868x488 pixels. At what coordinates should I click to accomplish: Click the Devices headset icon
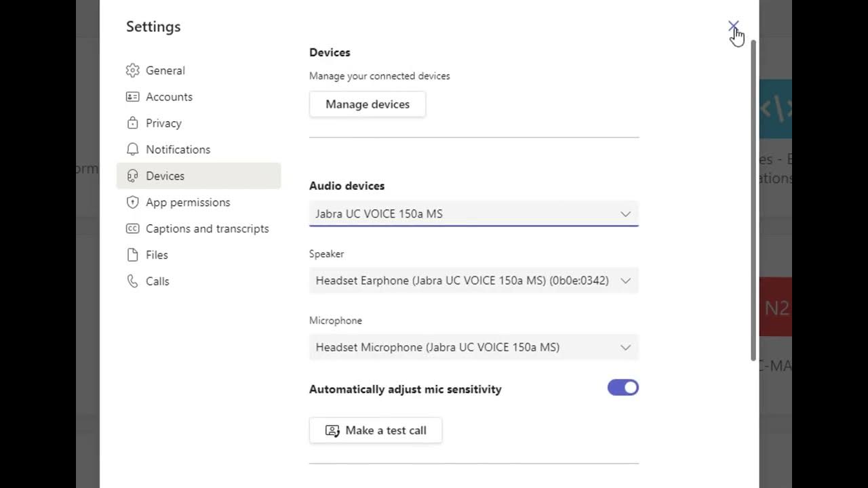coord(132,176)
